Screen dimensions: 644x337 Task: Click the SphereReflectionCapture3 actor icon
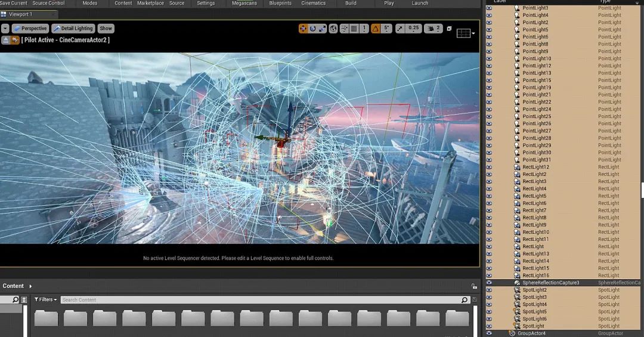(x=517, y=283)
